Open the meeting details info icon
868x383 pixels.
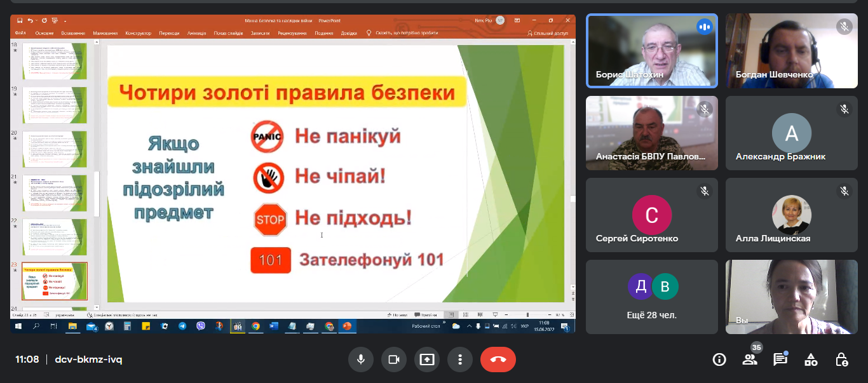pyautogui.click(x=719, y=360)
